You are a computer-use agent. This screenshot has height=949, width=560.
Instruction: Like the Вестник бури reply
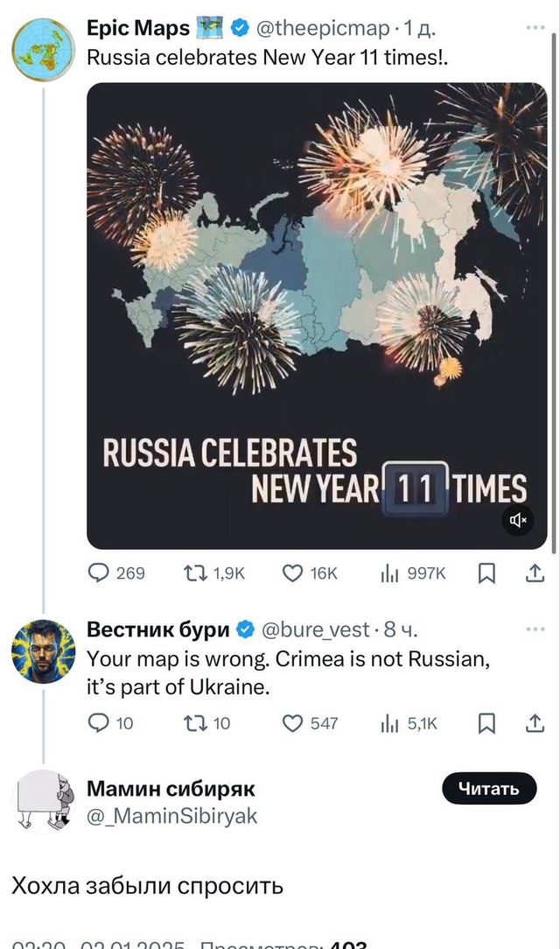pyautogui.click(x=311, y=723)
